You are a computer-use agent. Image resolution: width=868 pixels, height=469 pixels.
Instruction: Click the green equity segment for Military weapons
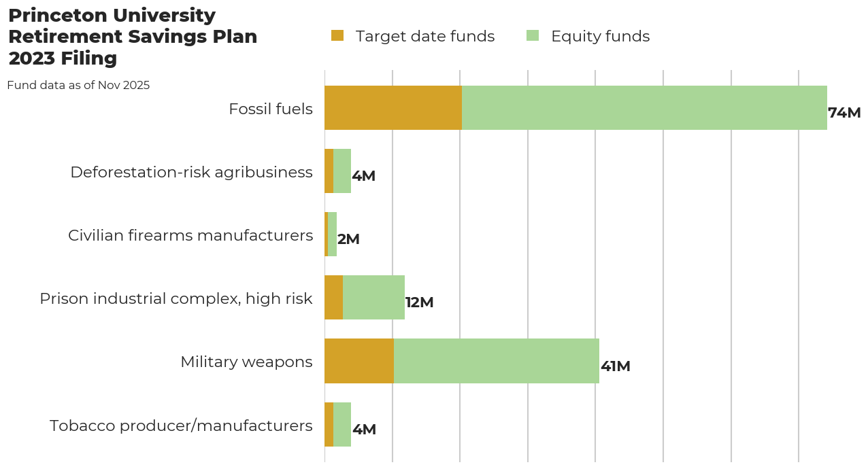tap(497, 361)
